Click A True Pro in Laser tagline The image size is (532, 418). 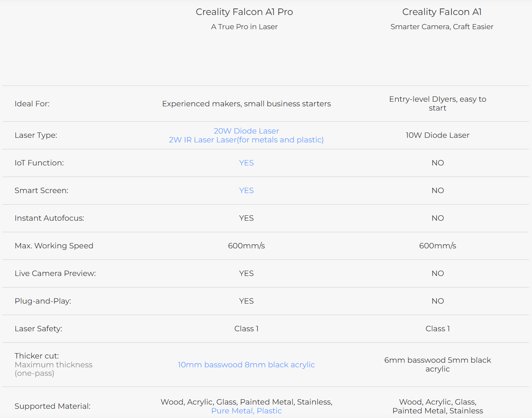point(244,27)
